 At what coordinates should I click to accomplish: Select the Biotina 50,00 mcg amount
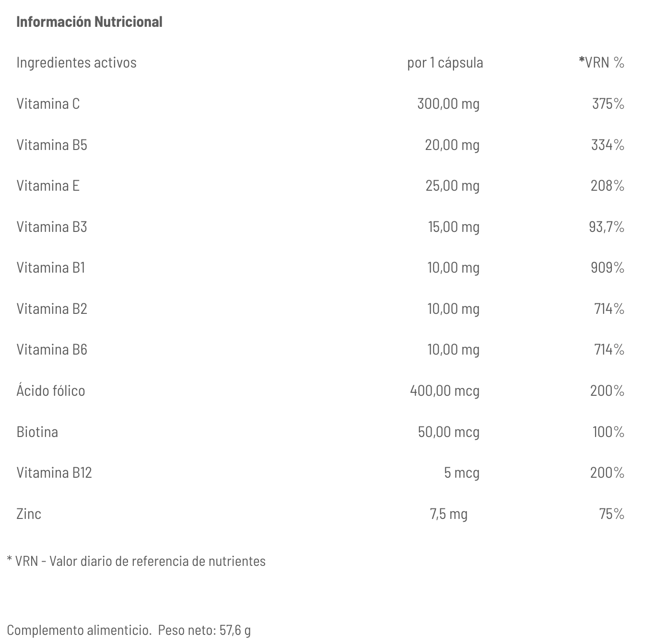pos(448,432)
